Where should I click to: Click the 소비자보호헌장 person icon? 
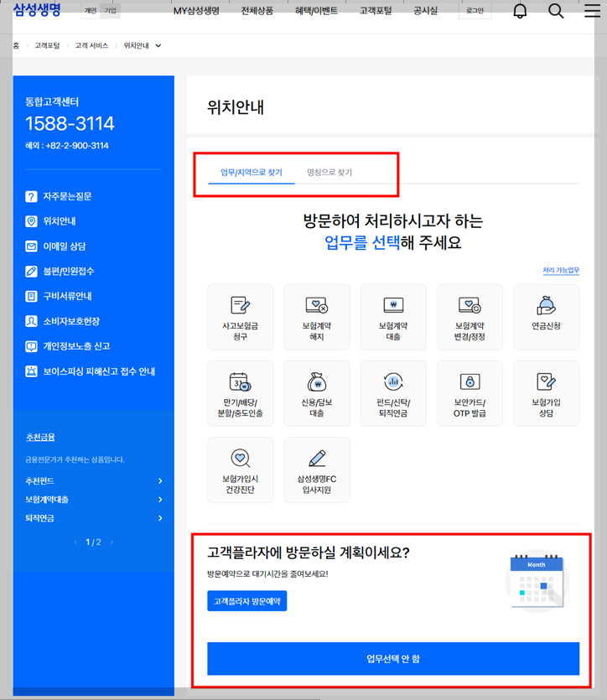[31, 321]
